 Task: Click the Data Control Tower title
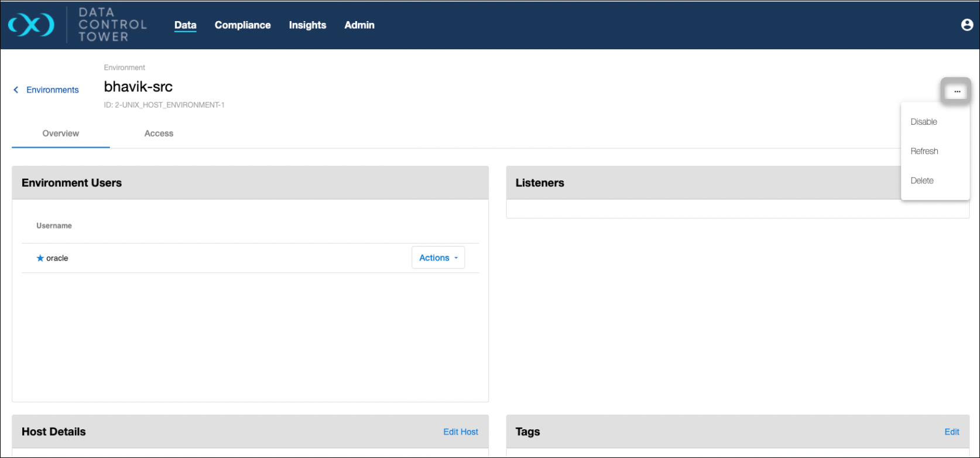tap(112, 25)
